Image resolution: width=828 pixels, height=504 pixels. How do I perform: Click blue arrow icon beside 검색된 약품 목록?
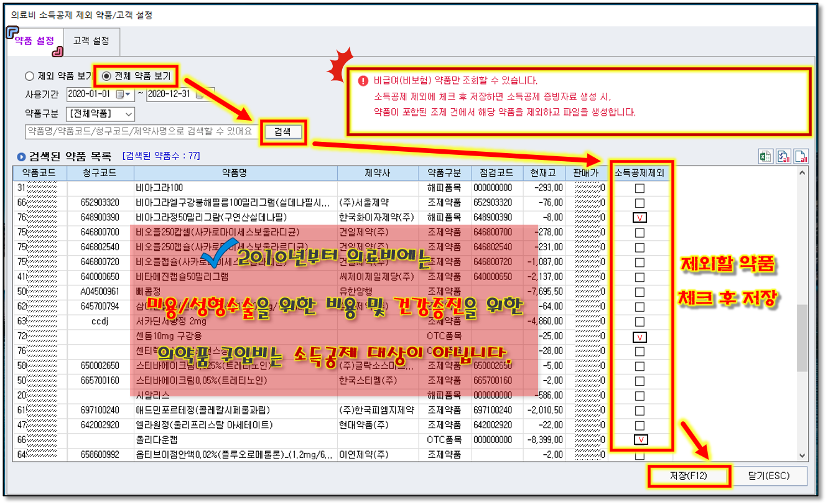point(21,156)
